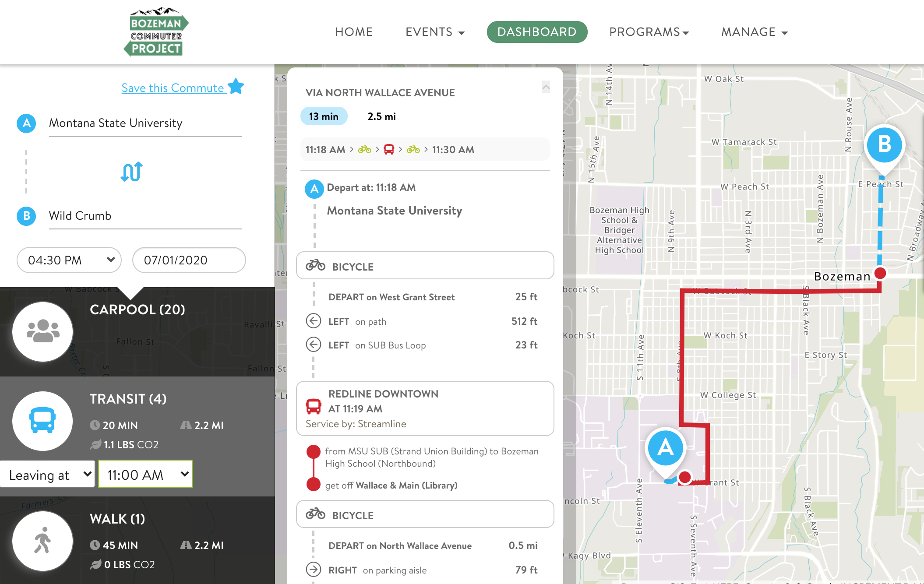Expand the first BICYCLE leg section
This screenshot has height=584, width=924.
click(425, 266)
